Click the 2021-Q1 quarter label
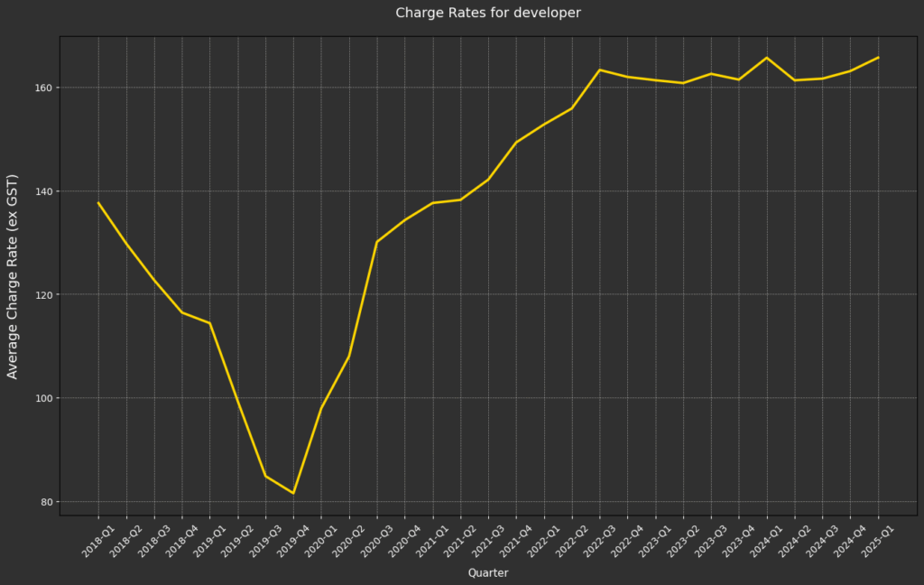 [x=432, y=542]
